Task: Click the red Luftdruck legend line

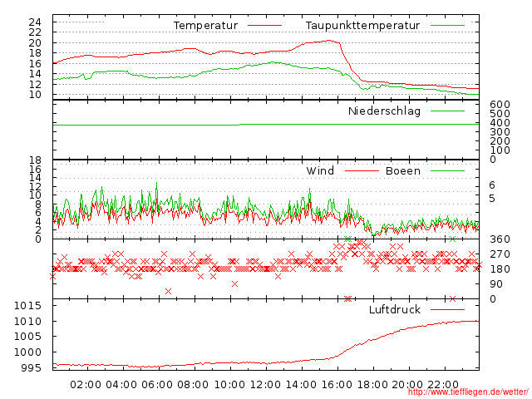Action: click(x=447, y=310)
